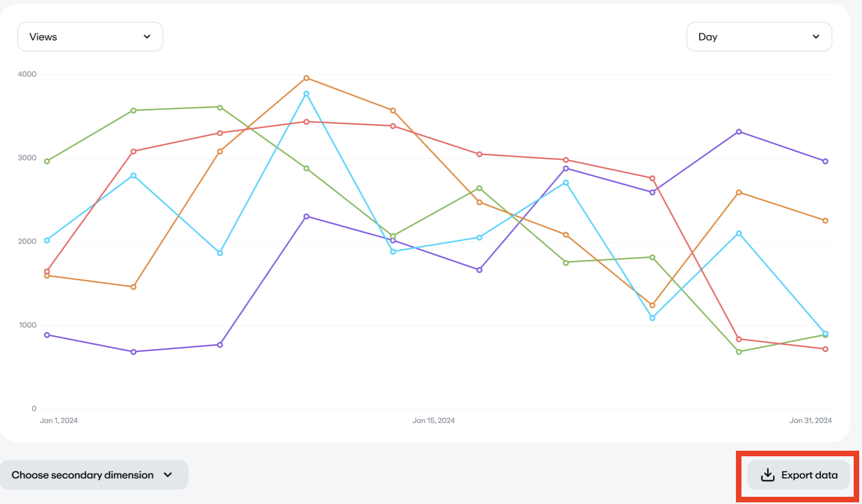Screen dimensions: 862x504
Task: Open the Day interval dropdown
Action: [759, 37]
